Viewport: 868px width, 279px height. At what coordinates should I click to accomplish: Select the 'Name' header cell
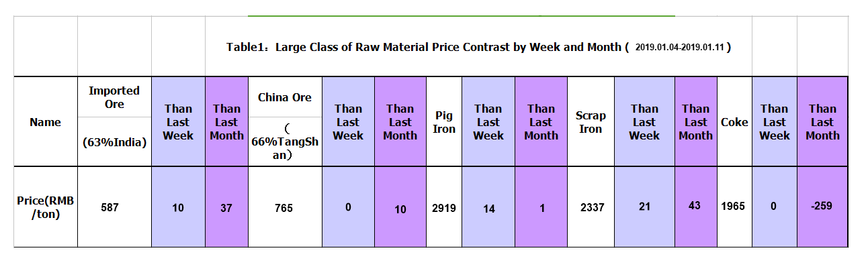tap(45, 122)
